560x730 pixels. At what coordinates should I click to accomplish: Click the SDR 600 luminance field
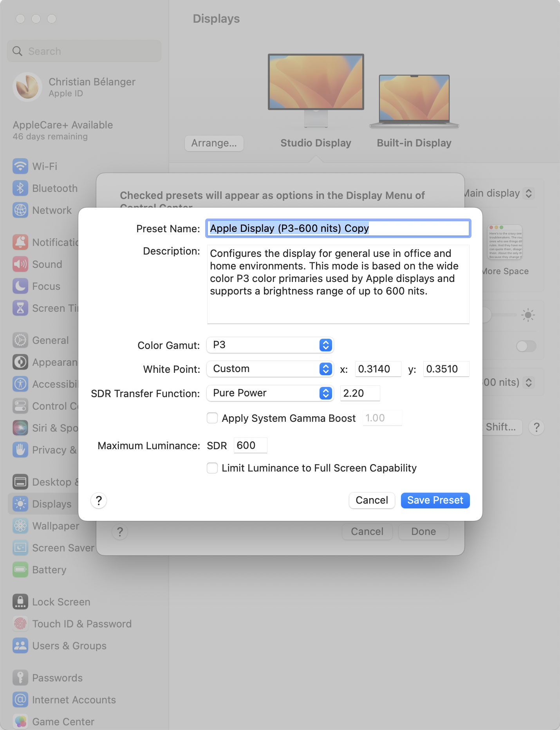(250, 446)
